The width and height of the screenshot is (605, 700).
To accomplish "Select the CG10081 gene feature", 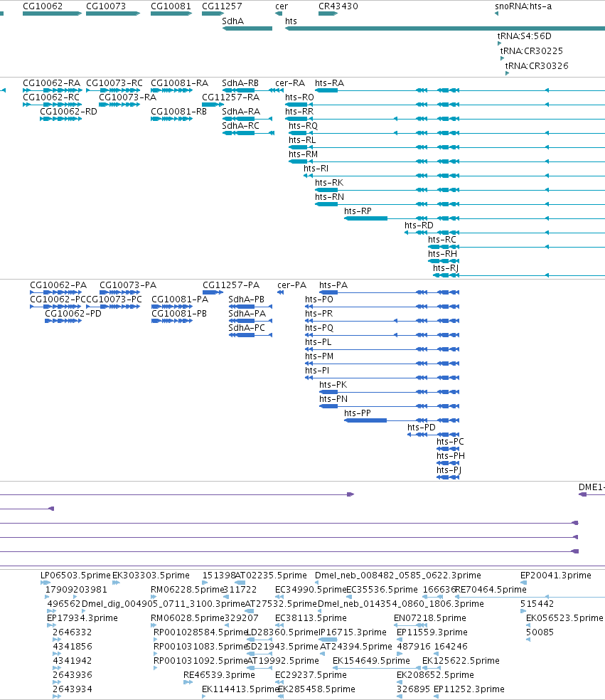I will [171, 14].
